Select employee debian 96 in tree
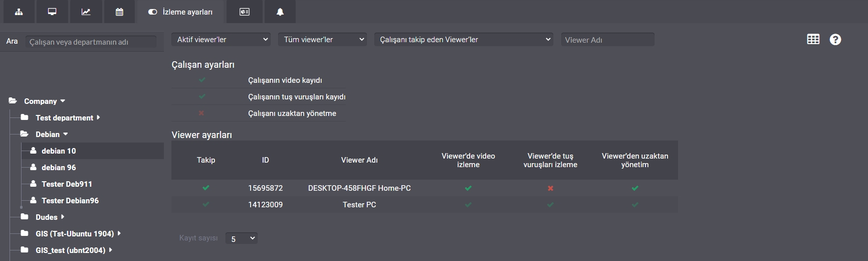The image size is (868, 261). coord(59,167)
